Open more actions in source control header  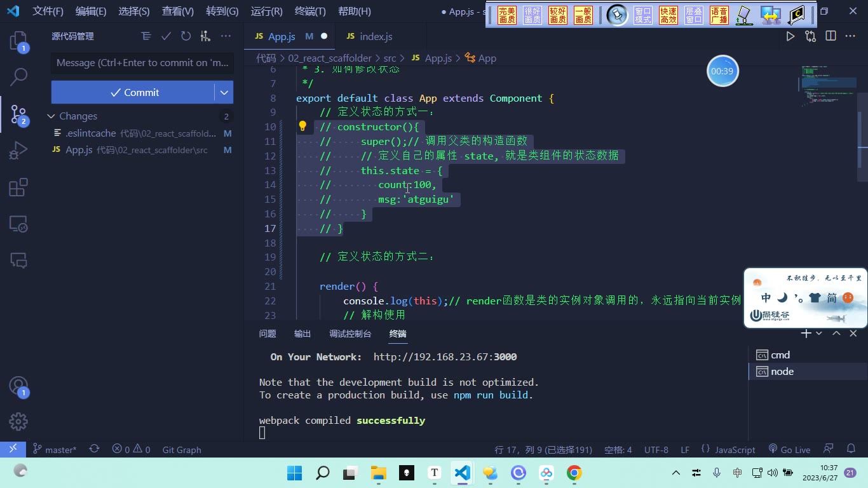(226, 36)
